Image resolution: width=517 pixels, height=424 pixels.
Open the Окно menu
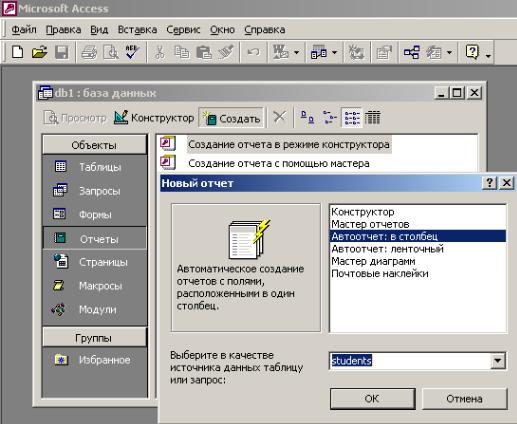tap(222, 30)
